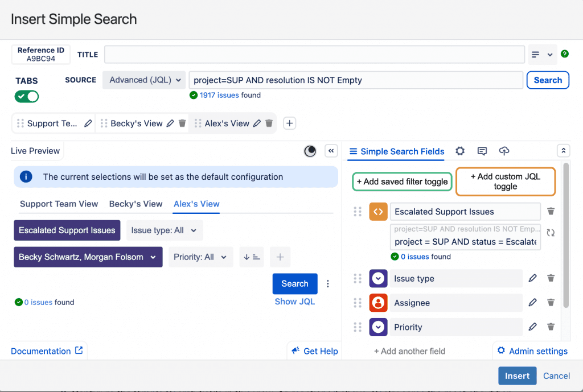Select the Becky's View preview tab
583x392 pixels.
[x=136, y=204]
